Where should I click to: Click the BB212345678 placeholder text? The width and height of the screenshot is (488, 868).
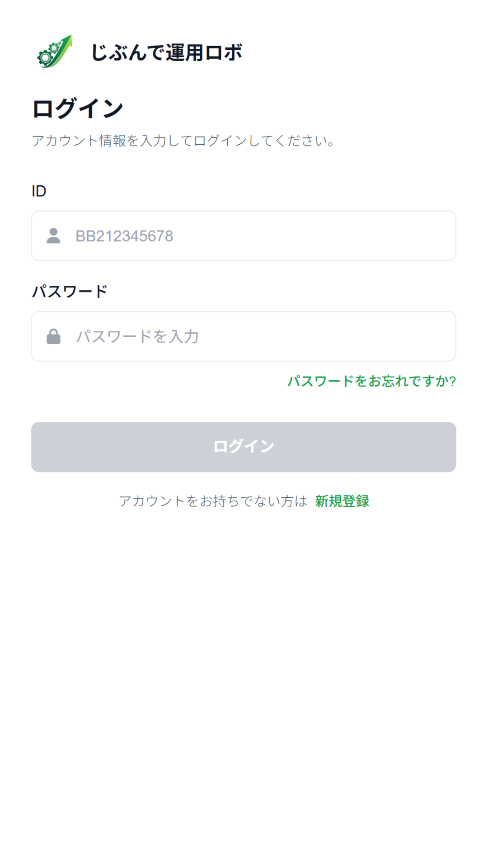point(124,236)
